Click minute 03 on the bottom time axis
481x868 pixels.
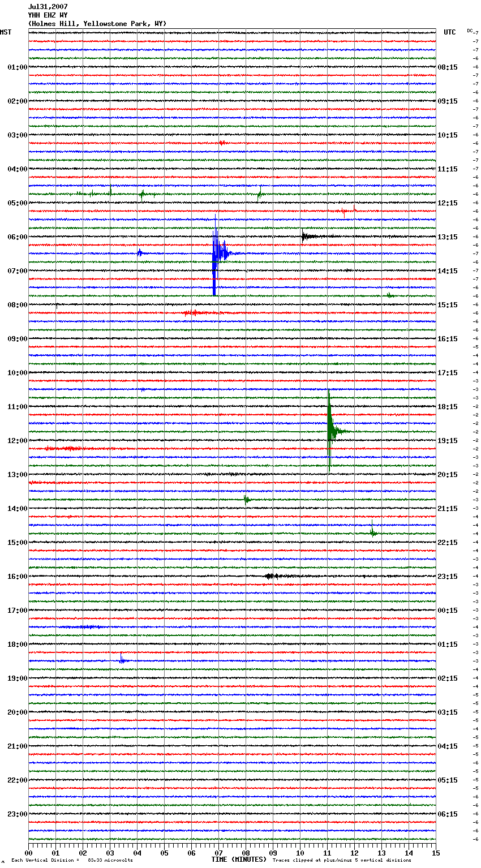click(x=110, y=853)
